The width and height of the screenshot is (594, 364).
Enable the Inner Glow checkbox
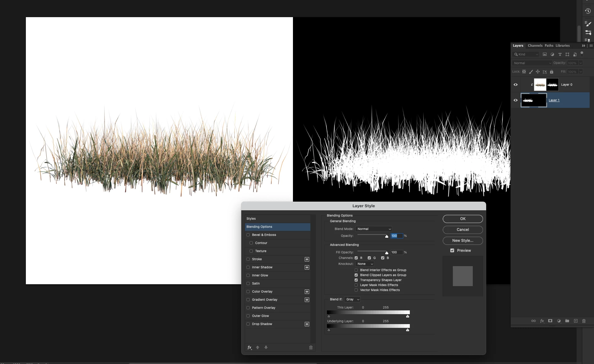[x=248, y=275]
